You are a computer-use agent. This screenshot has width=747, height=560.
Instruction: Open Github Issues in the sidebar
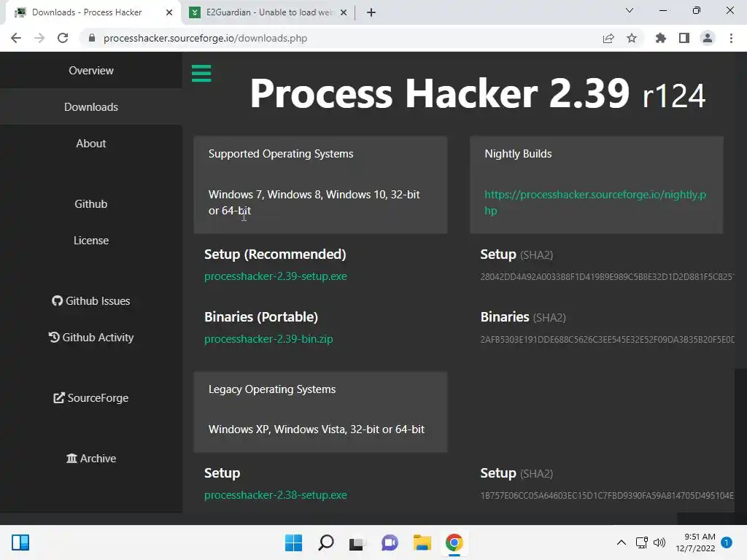click(x=91, y=301)
